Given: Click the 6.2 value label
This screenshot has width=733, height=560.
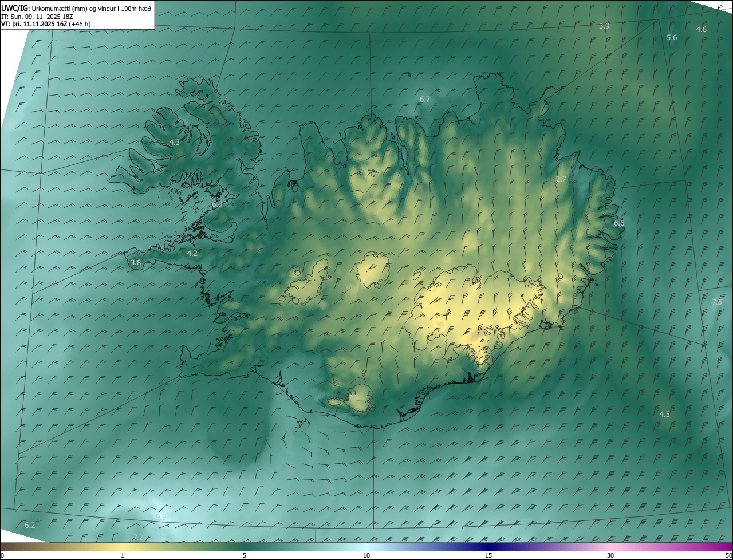Looking at the screenshot, I should coord(30,525).
